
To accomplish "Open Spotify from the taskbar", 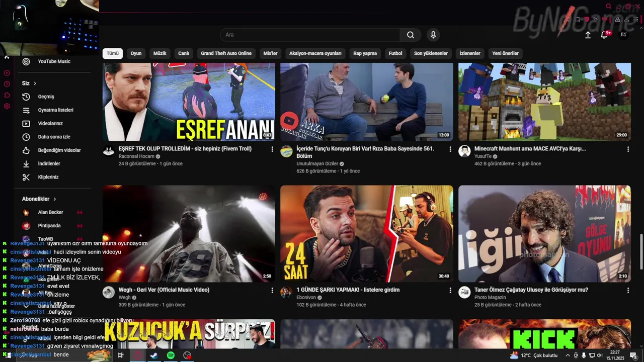I will 171,355.
